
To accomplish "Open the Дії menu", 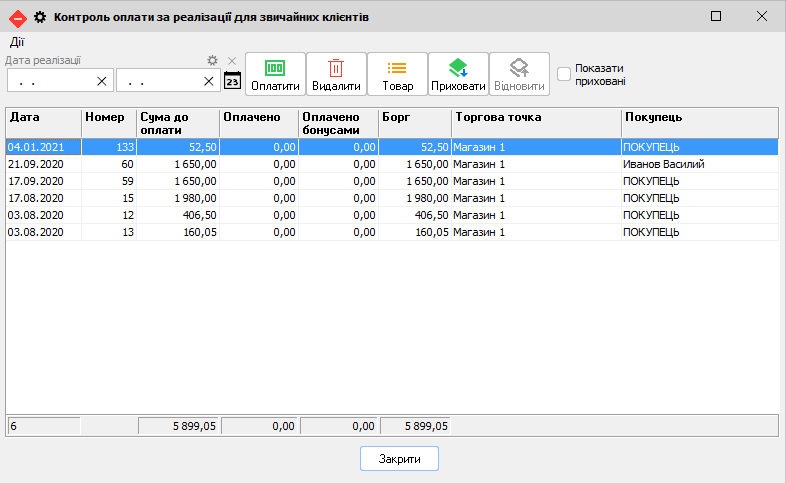I will coord(17,41).
